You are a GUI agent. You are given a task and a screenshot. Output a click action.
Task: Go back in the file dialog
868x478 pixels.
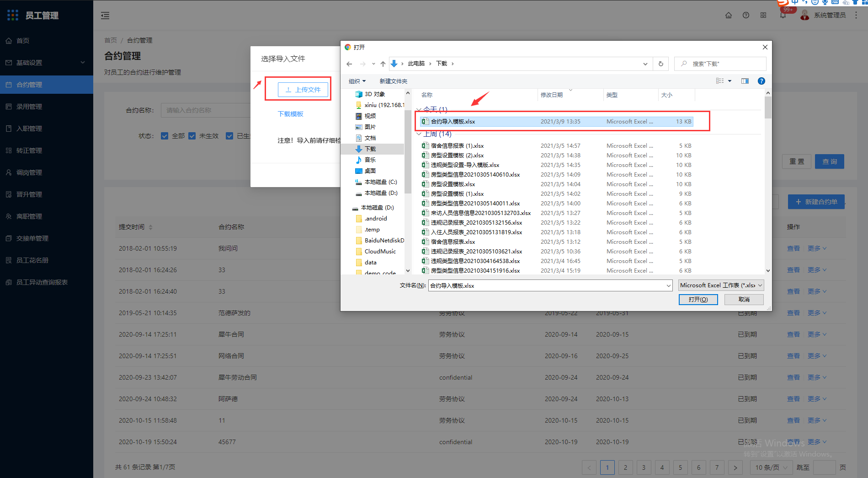[x=349, y=64]
